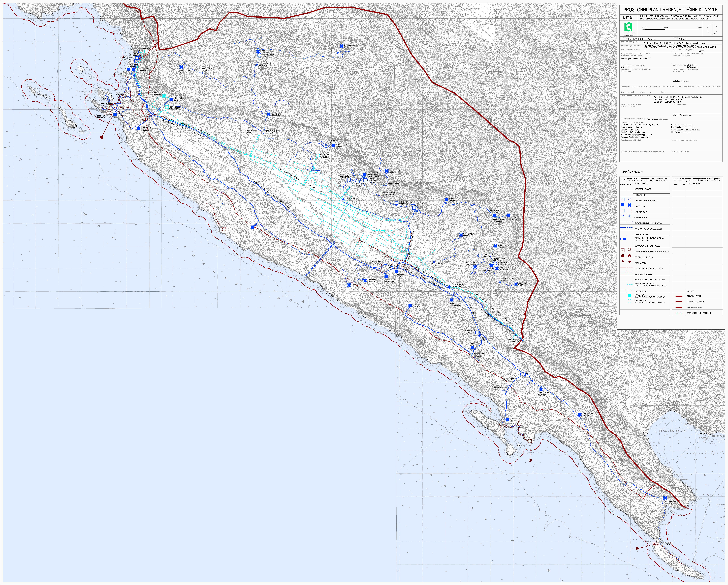The image size is (728, 585).
Task: Click 'VODOZAHVAT / VODOCRPILIŠTE' legend label
Action: click(647, 201)
